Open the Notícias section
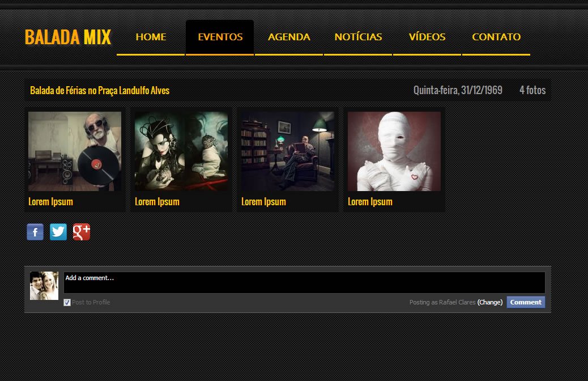The width and height of the screenshot is (588, 381). (358, 37)
